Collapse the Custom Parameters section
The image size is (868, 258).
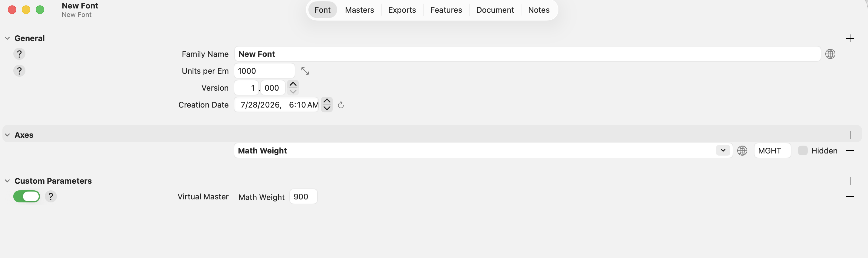[7, 181]
